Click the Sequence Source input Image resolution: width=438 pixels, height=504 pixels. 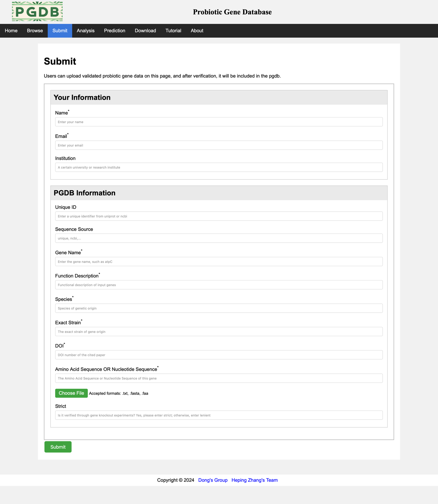coord(219,238)
